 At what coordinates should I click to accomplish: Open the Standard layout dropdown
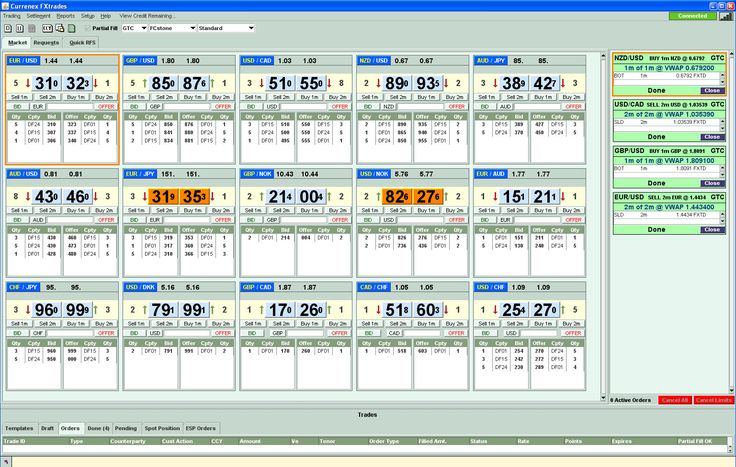pyautogui.click(x=226, y=28)
